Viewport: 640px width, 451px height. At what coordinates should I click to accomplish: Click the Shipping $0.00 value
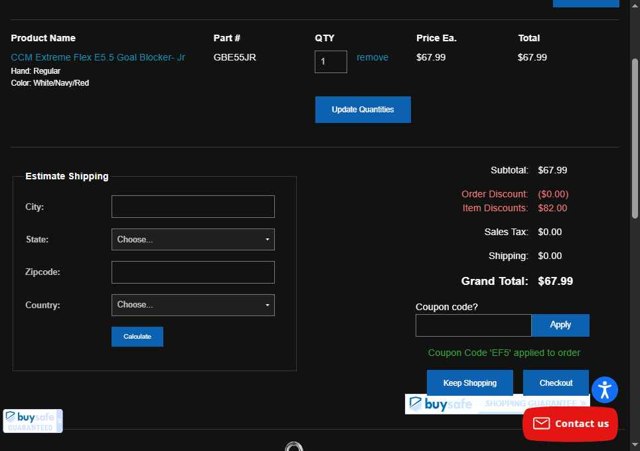point(549,256)
